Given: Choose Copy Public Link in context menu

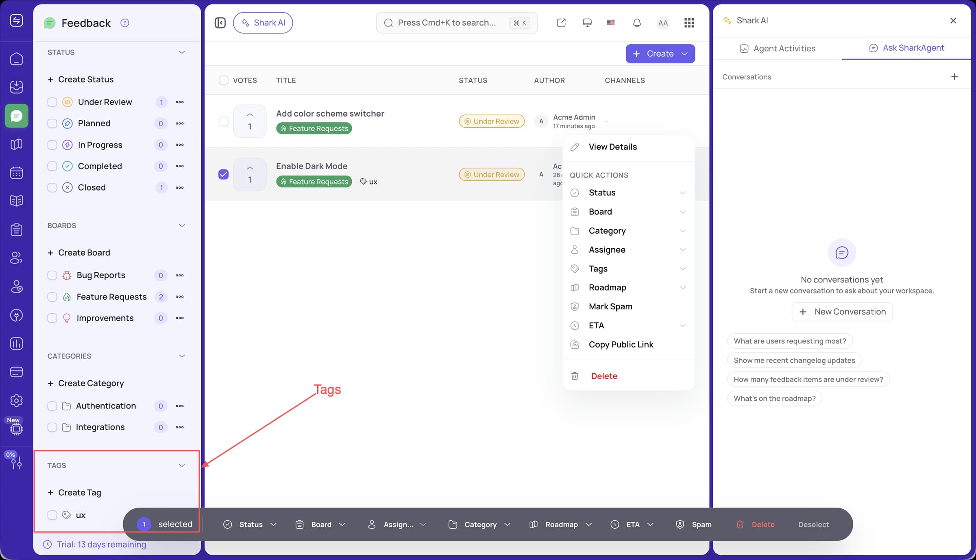Looking at the screenshot, I should (x=628, y=345).
